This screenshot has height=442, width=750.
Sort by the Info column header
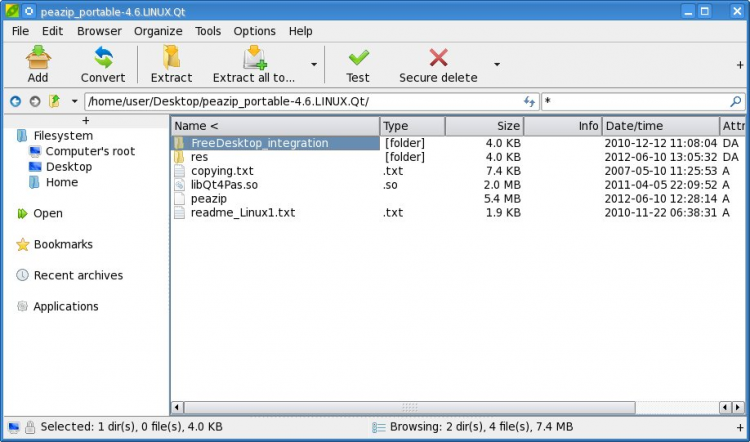point(563,126)
